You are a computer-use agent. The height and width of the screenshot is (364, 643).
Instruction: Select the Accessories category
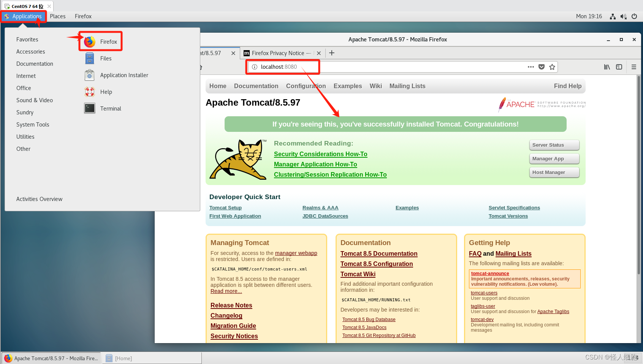[31, 52]
